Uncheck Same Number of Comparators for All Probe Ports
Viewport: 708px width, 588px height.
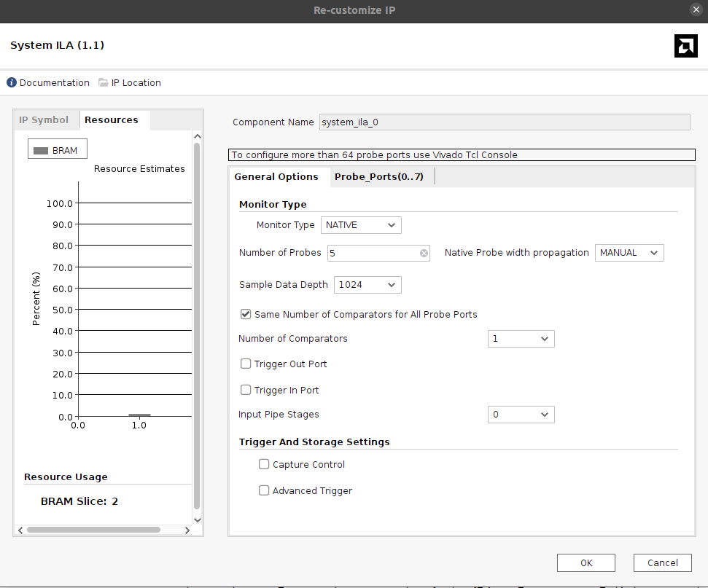click(246, 314)
